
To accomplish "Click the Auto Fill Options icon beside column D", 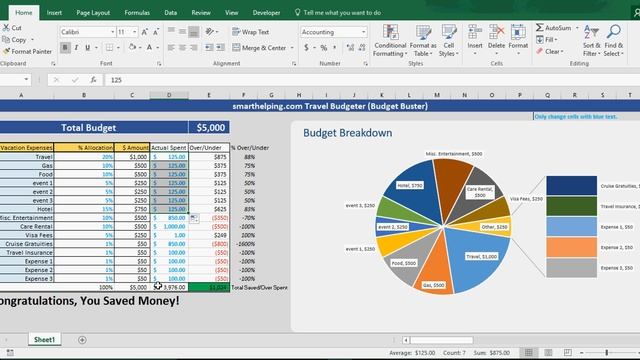I will coord(194,218).
